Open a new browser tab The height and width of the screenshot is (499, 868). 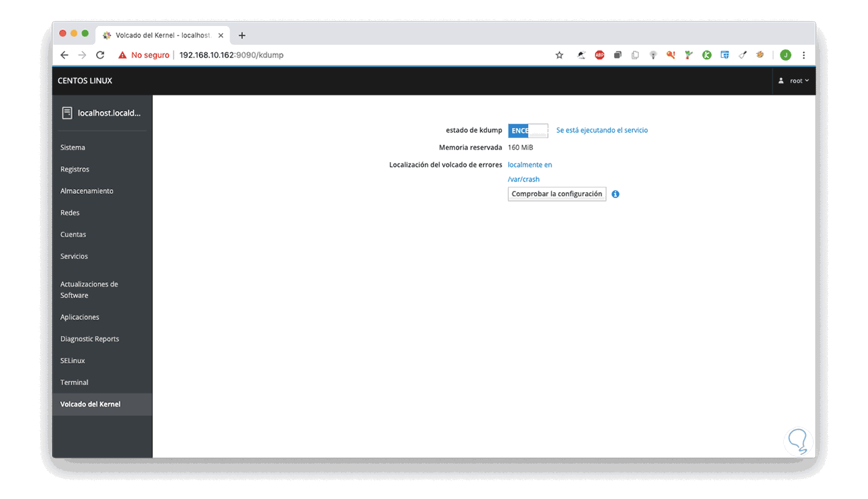pyautogui.click(x=242, y=35)
